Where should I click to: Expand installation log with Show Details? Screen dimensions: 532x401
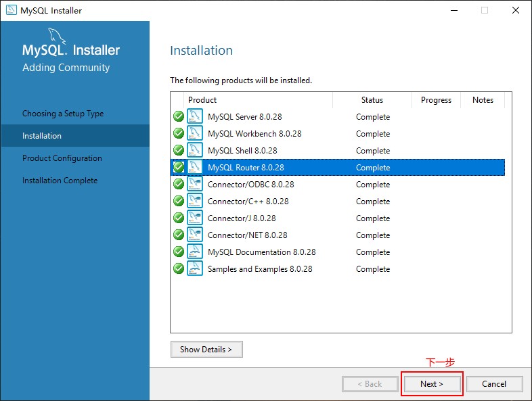pos(206,349)
